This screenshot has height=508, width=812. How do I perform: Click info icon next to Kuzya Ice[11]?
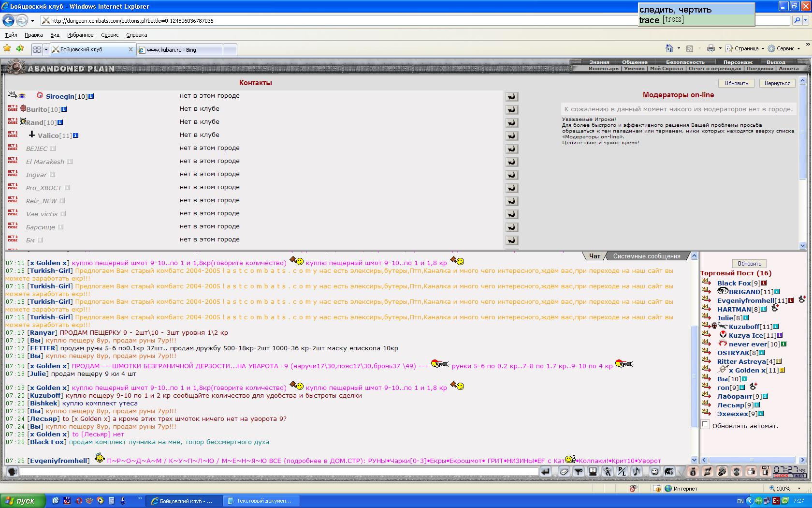pyautogui.click(x=780, y=335)
